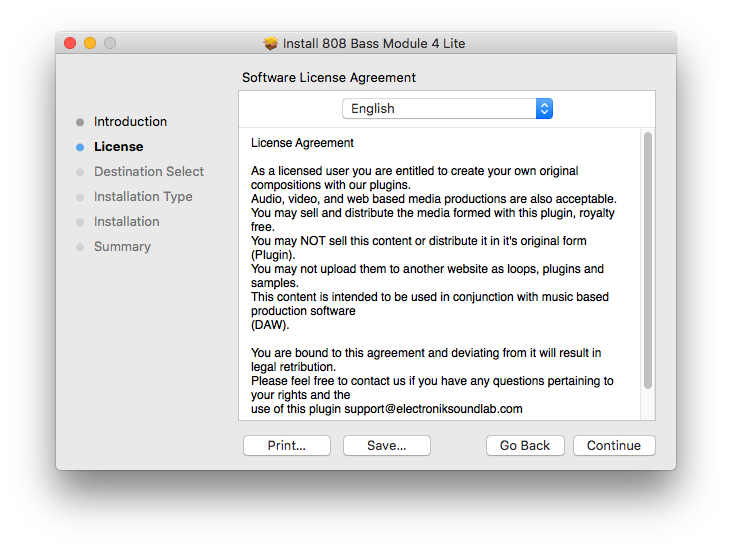The width and height of the screenshot is (732, 550).
Task: Click the 'Install 808 Bass Module 4 Lite' title
Action: (x=374, y=43)
